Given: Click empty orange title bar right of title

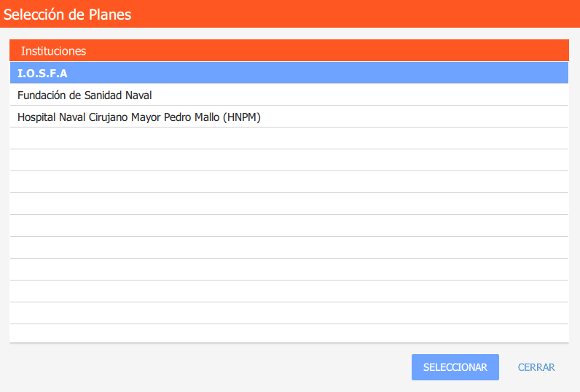Looking at the screenshot, I should pos(364,14).
